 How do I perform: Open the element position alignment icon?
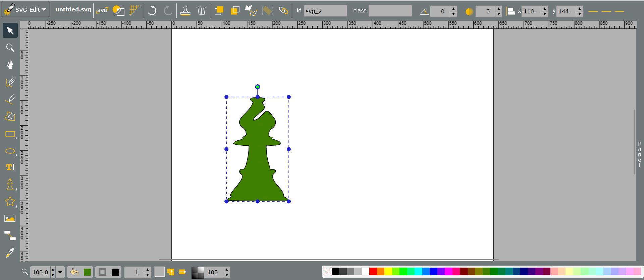click(x=511, y=11)
